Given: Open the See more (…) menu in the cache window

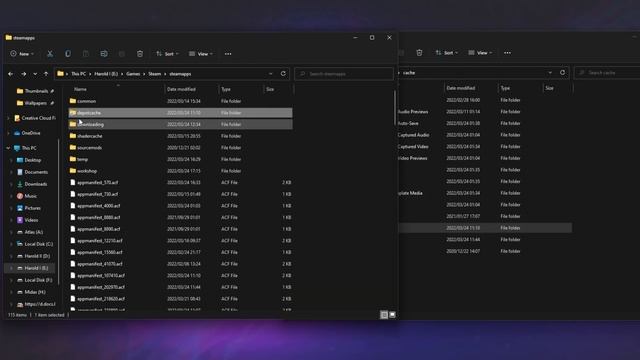Looking at the screenshot, I should point(507,53).
